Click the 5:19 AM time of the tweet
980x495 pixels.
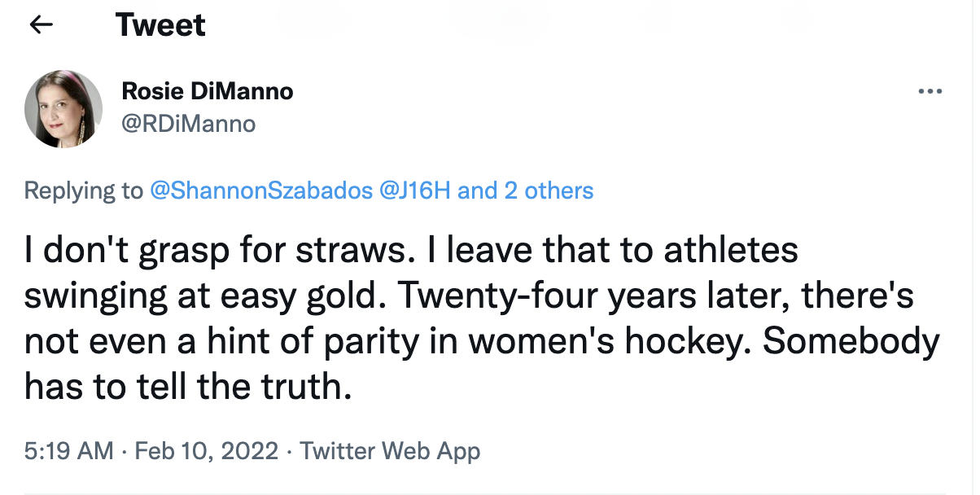[x=69, y=450]
